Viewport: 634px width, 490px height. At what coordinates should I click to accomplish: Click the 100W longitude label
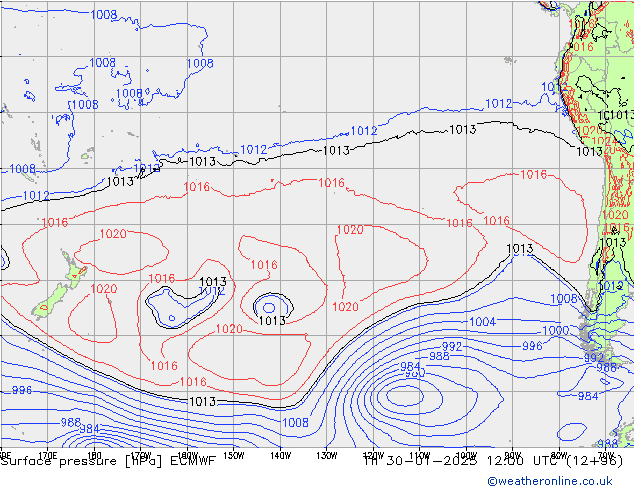pyautogui.click(x=466, y=455)
